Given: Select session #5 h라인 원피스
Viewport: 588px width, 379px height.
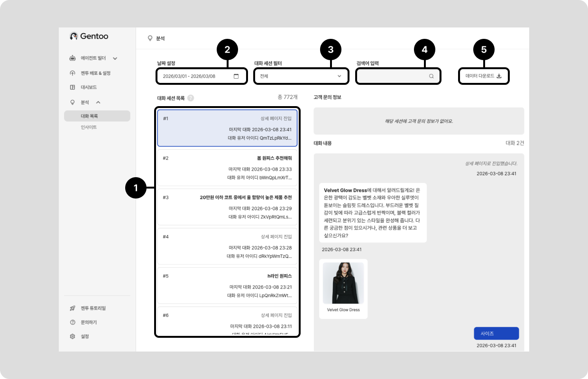Looking at the screenshot, I should pos(227,286).
